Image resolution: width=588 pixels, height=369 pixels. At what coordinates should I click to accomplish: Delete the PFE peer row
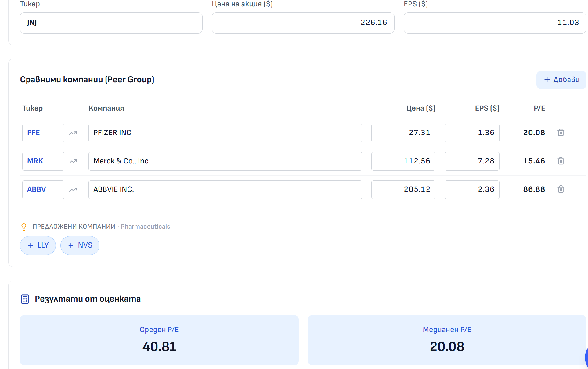(x=561, y=133)
